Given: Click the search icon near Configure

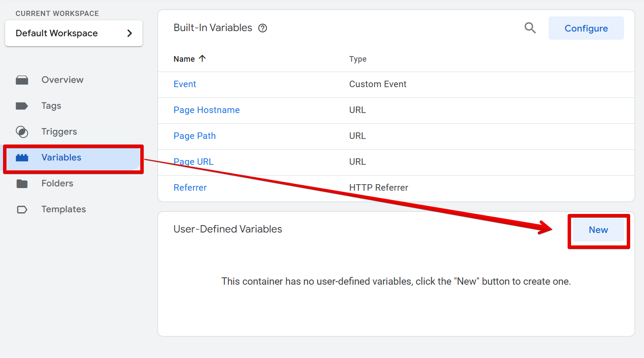Looking at the screenshot, I should tap(530, 27).
